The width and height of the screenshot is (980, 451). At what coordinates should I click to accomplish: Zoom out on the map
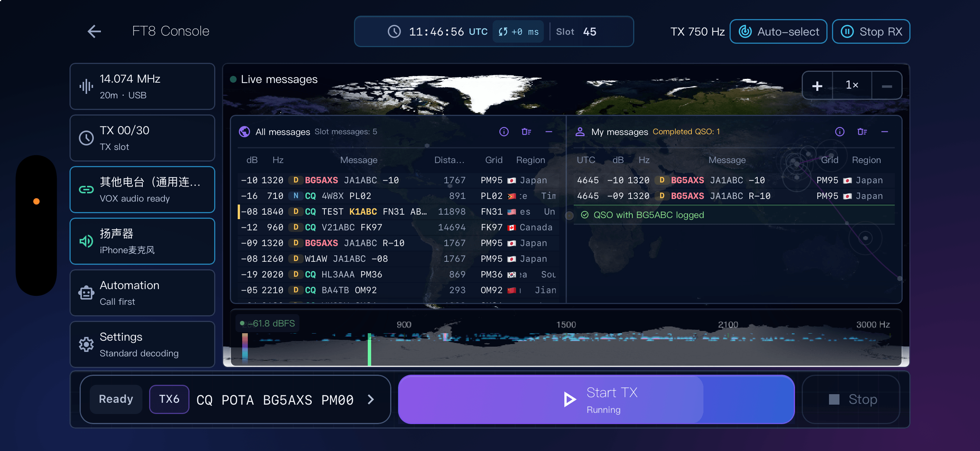pyautogui.click(x=887, y=86)
